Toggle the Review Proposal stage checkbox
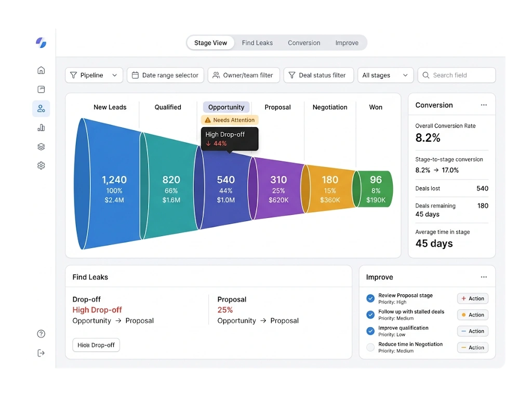532x397 pixels. [x=370, y=298]
